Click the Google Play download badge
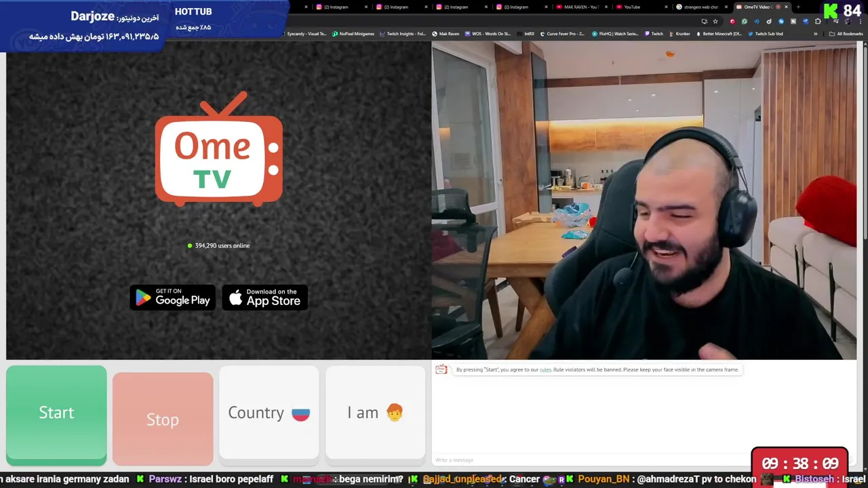This screenshot has width=868, height=488. coord(173,298)
